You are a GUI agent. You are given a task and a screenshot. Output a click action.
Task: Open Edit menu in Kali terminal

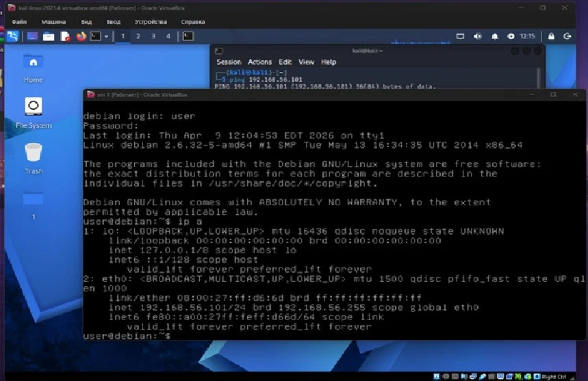285,62
